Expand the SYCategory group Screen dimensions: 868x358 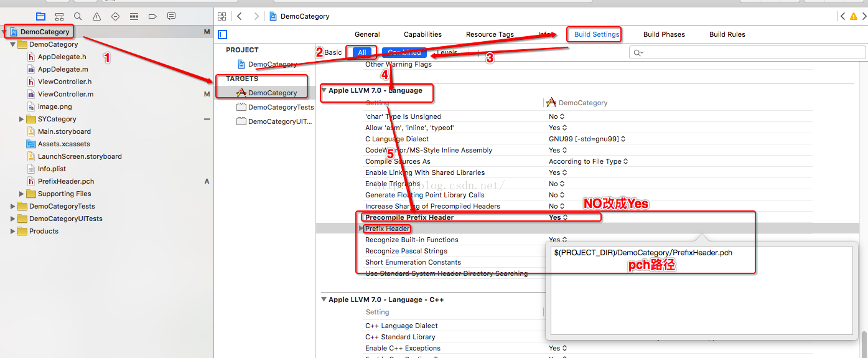tap(22, 119)
